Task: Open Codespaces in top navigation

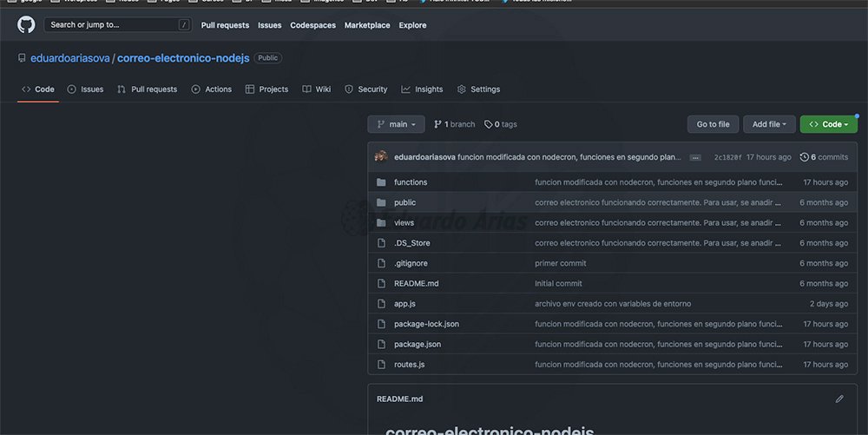Action: click(x=312, y=25)
